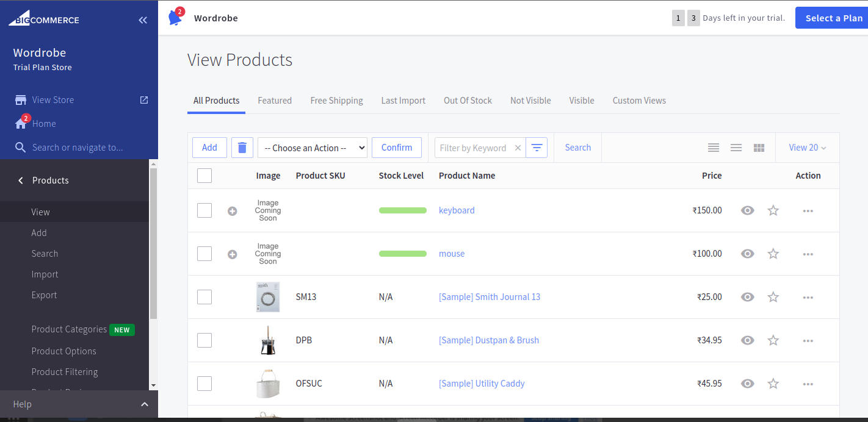Click the Search button in toolbar

[x=578, y=148]
